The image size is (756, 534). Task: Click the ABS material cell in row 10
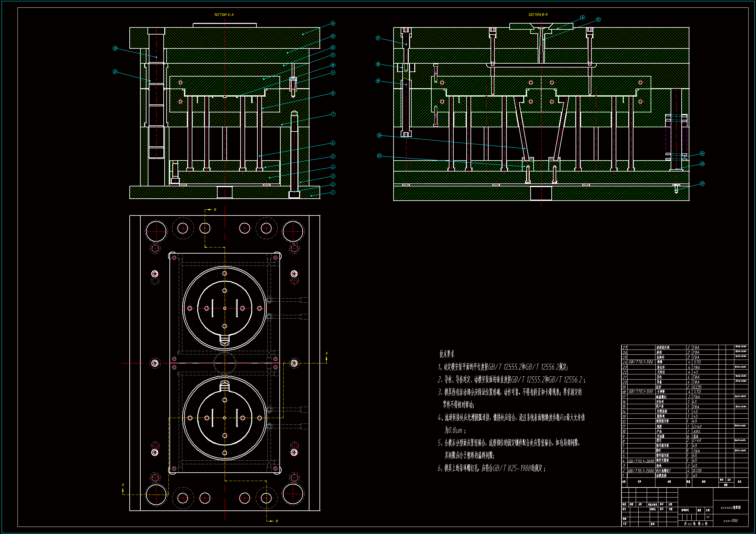coord(697,431)
